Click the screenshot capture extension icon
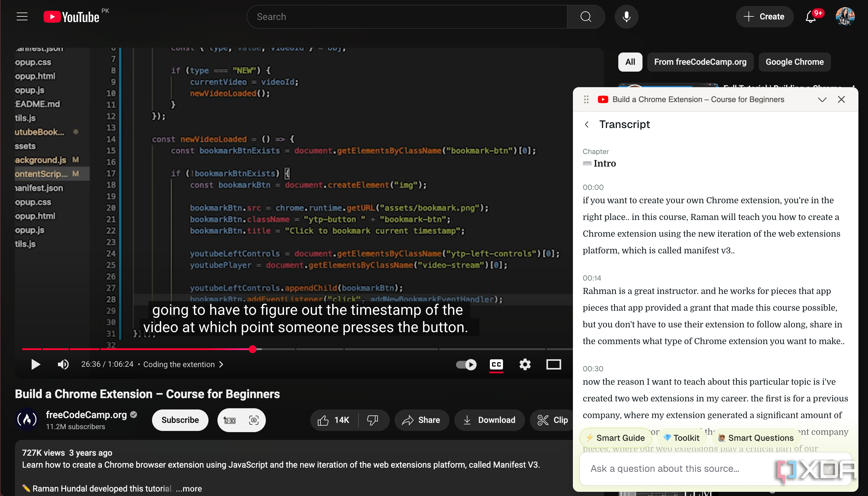The image size is (868, 496). pos(254,420)
